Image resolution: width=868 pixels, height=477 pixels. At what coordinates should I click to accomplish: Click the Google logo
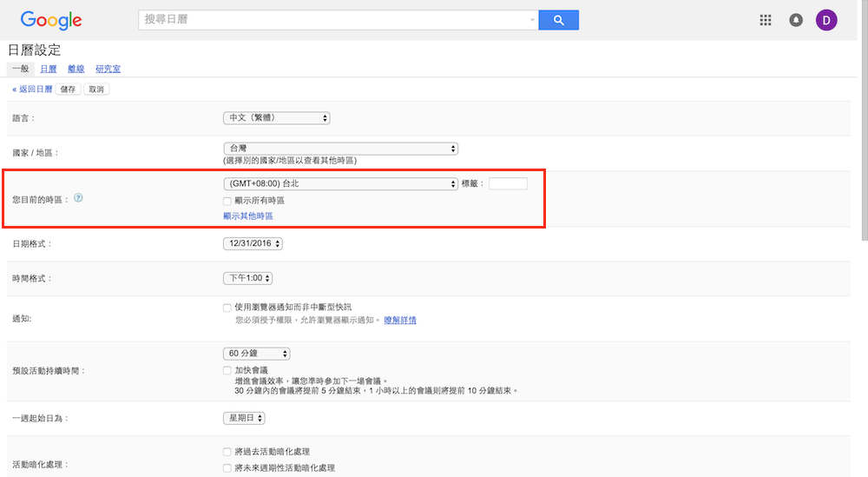51,20
